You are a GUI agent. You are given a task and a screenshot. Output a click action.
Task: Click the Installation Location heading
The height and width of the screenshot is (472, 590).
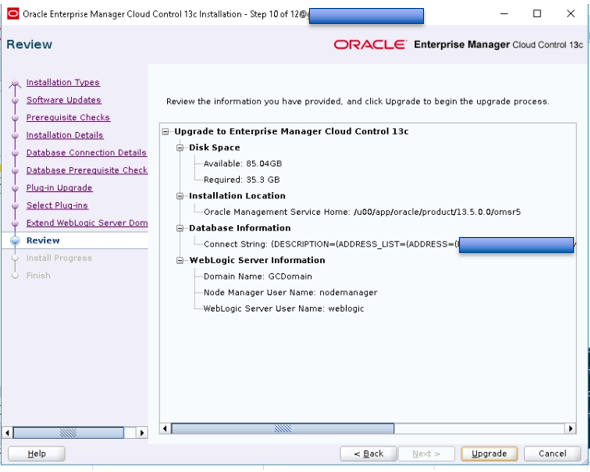point(237,196)
